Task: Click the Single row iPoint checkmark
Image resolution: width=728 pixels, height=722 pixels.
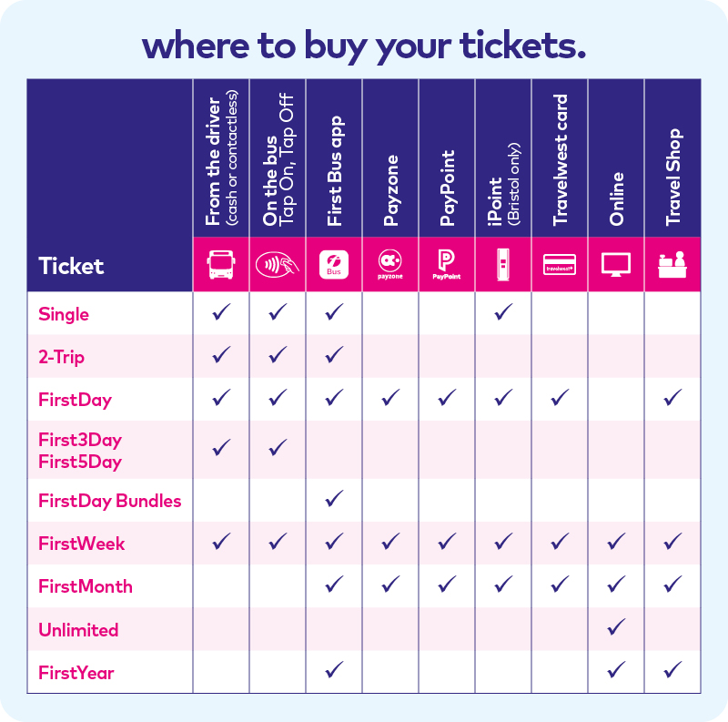Action: pyautogui.click(x=503, y=313)
